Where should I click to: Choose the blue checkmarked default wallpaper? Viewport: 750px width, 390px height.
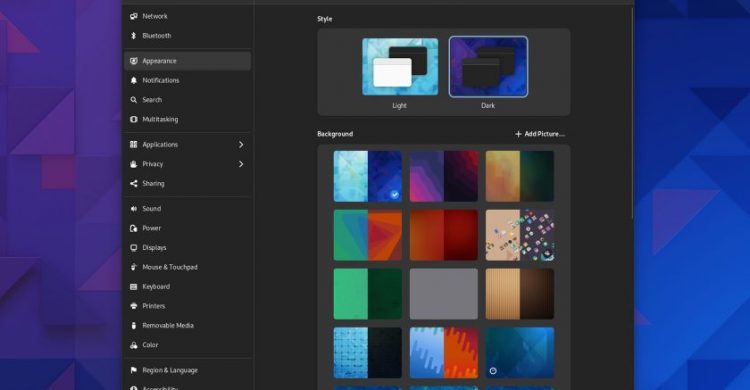click(368, 176)
